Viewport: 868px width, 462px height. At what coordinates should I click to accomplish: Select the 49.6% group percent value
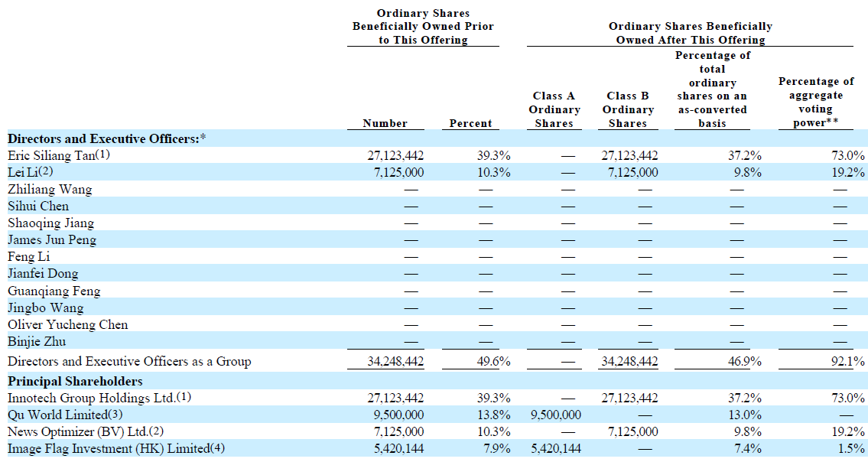click(x=493, y=361)
